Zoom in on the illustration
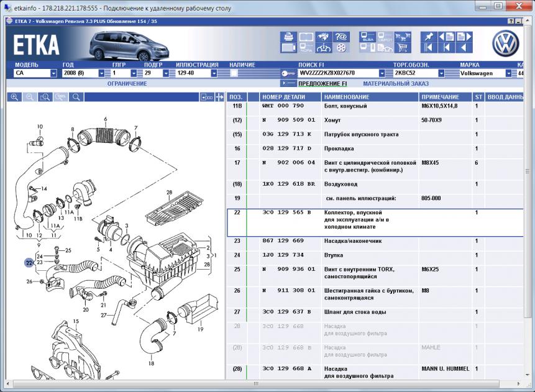 point(14,98)
